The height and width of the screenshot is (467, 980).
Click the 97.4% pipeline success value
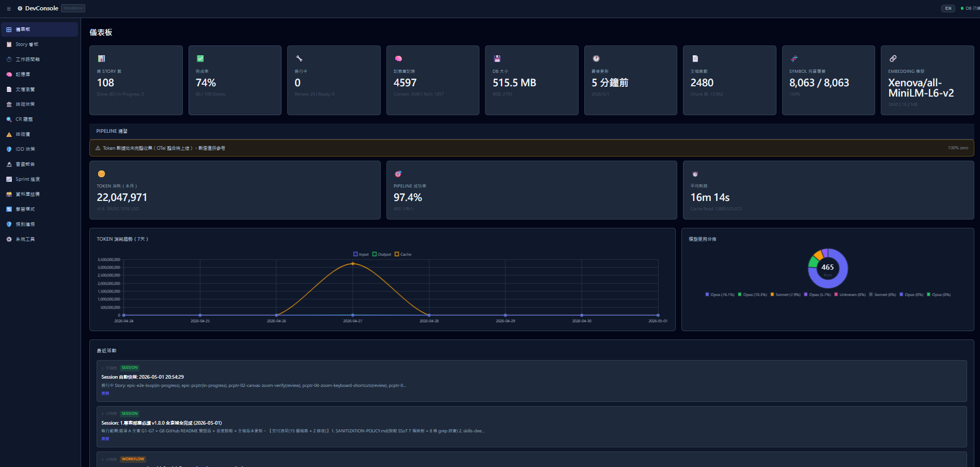tap(408, 197)
